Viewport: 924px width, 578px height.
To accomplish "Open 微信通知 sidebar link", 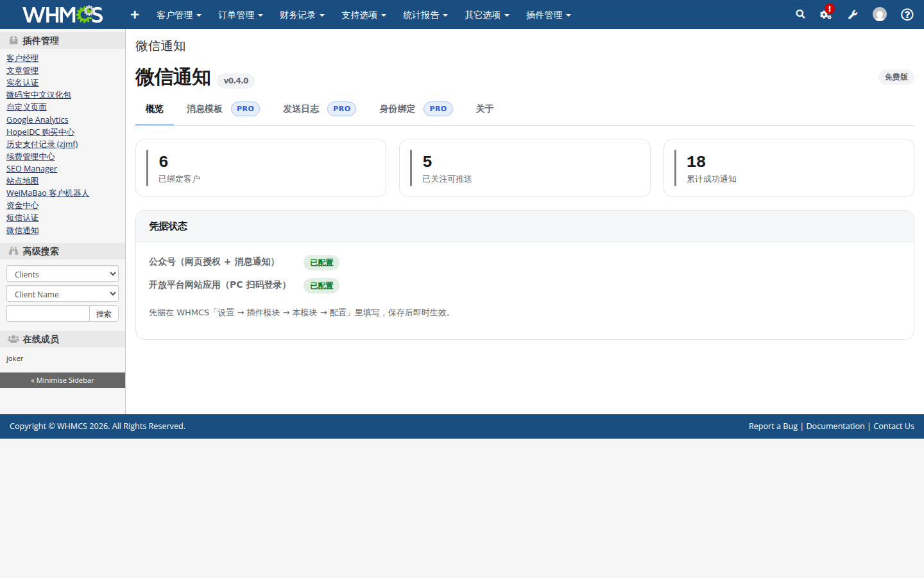I will 22,230.
